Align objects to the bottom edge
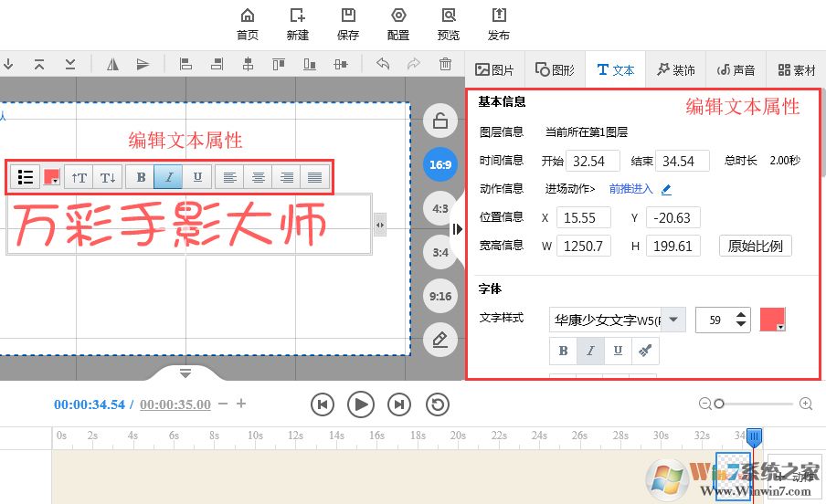The height and width of the screenshot is (504, 826). pyautogui.click(x=310, y=64)
